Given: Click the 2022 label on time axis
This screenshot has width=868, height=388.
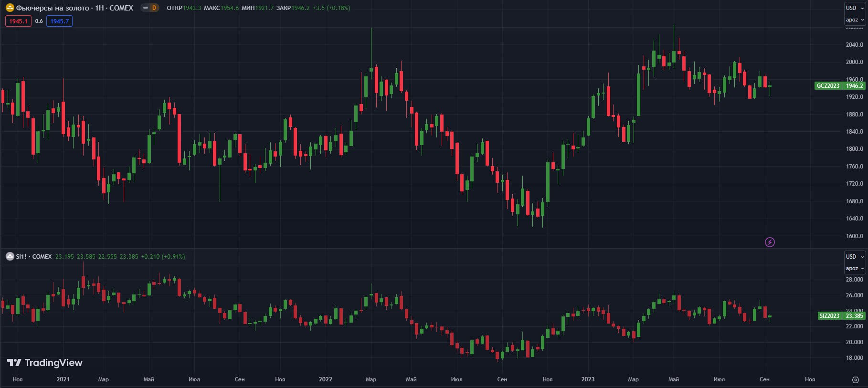Looking at the screenshot, I should tap(326, 379).
